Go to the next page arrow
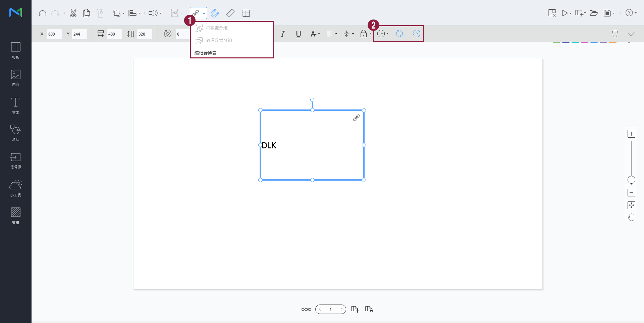Image resolution: width=644 pixels, height=323 pixels. click(341, 309)
